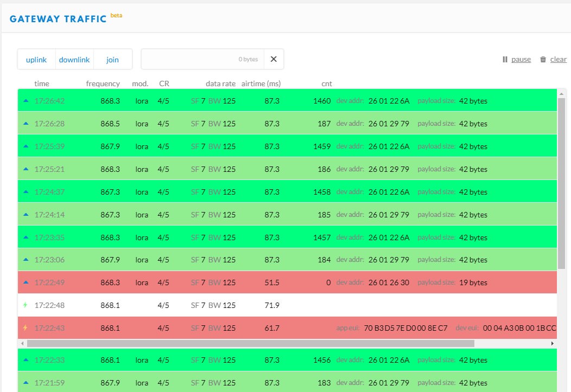Click the green lightning icon for 17:22:48
571x392 pixels.
click(25, 305)
